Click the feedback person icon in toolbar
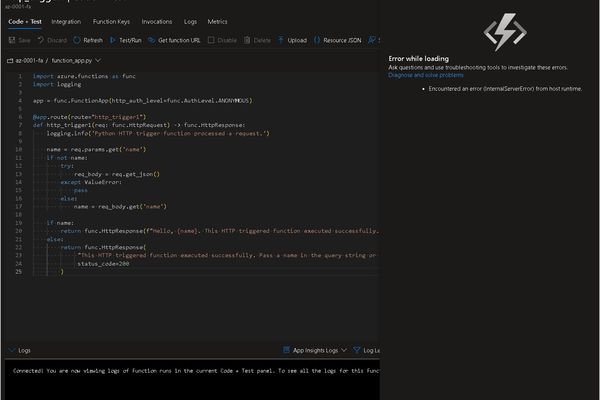600x400 pixels. click(x=371, y=40)
